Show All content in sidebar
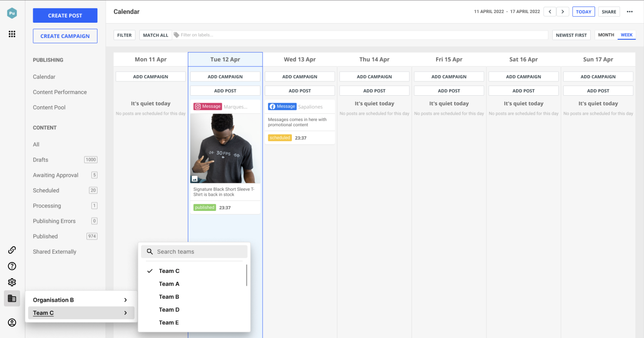 point(36,145)
